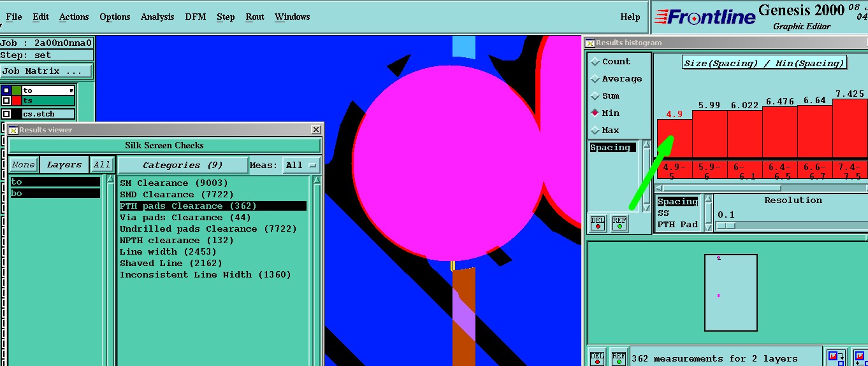Select SS in the histogram attribute list
The width and height of the screenshot is (868, 366).
pos(663,213)
